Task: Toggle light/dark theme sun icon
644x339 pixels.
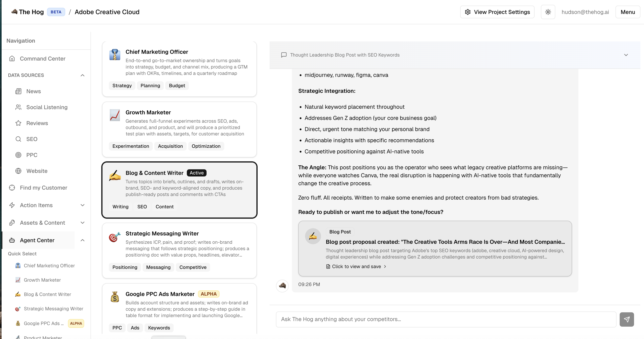Action: [x=548, y=12]
